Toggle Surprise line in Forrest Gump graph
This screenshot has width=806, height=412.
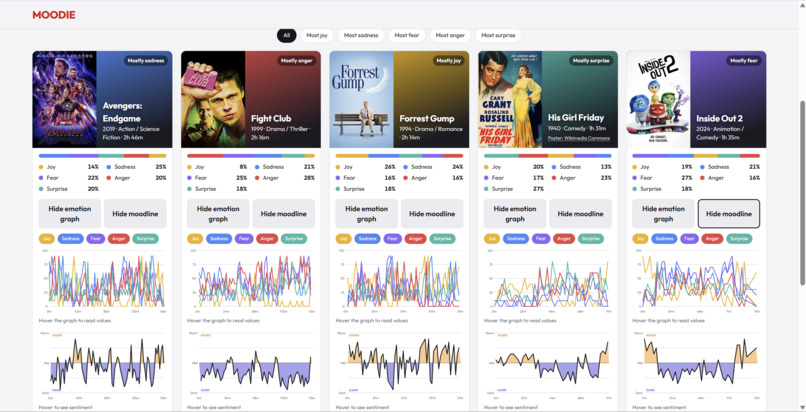pyautogui.click(x=443, y=239)
